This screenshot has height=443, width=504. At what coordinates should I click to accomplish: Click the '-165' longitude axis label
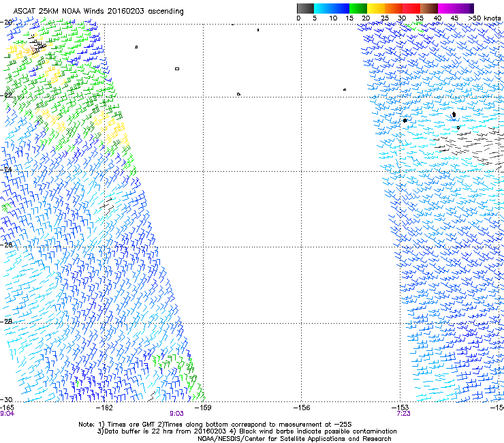[7, 408]
